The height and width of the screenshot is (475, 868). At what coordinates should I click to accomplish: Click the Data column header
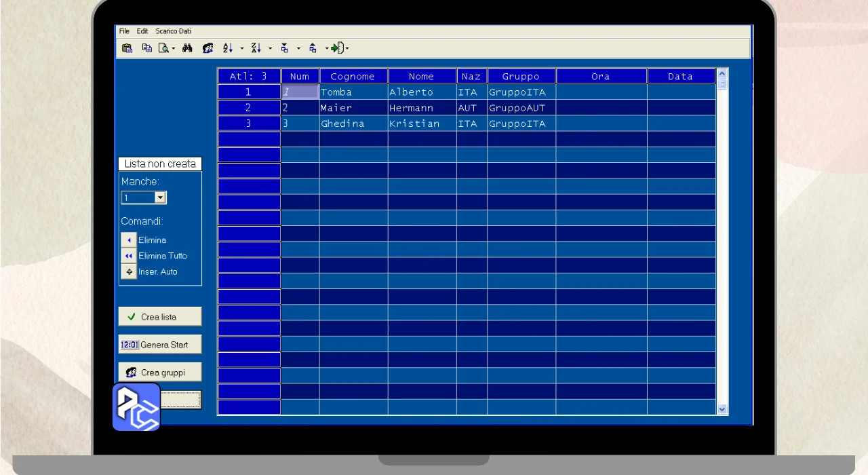pos(681,76)
